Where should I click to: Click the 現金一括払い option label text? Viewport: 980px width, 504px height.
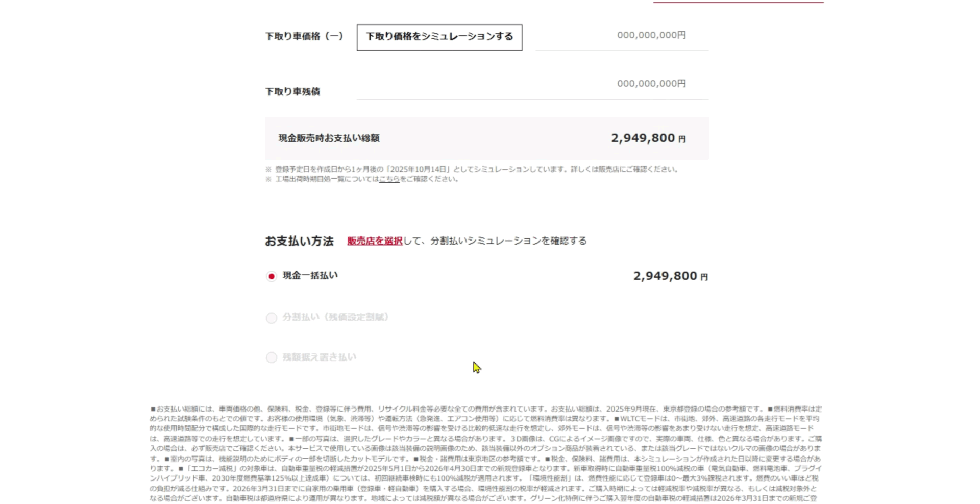click(x=310, y=276)
